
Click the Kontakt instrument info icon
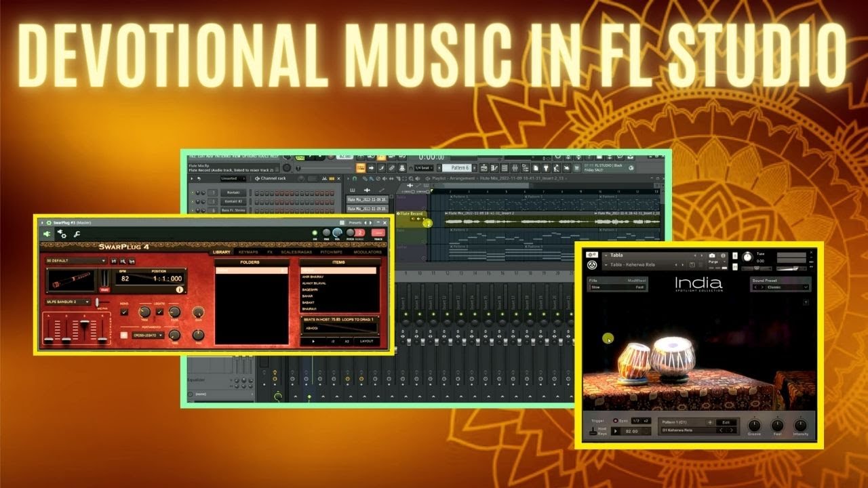[x=723, y=256]
